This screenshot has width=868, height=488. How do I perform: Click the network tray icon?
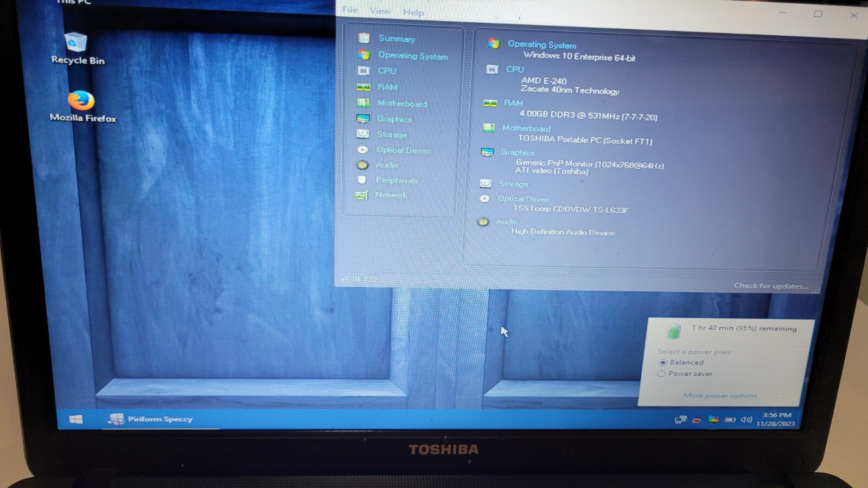click(680, 420)
